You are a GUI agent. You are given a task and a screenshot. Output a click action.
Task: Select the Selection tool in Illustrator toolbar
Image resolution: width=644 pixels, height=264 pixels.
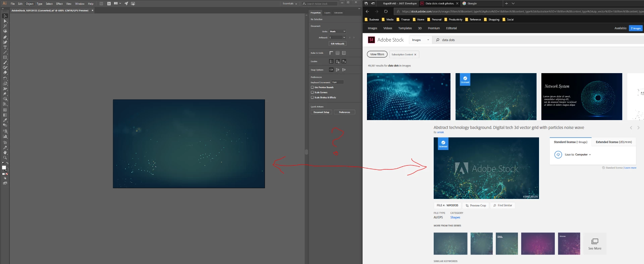[x=5, y=16]
